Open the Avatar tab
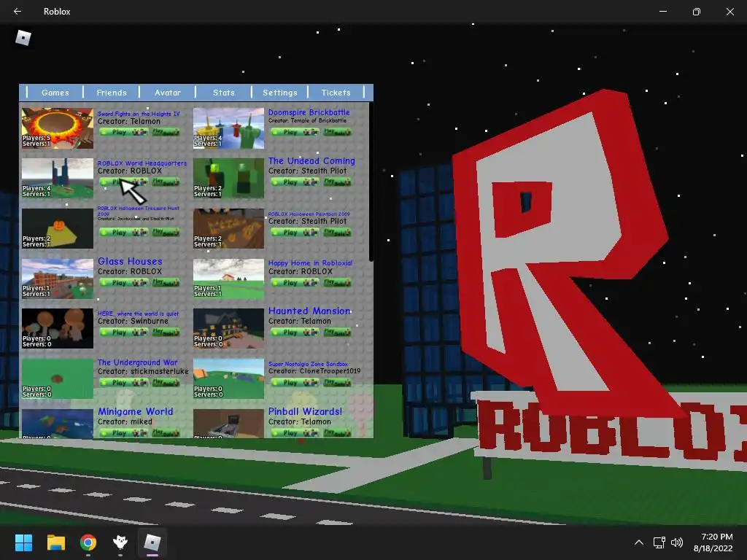The image size is (747, 560). pos(168,93)
